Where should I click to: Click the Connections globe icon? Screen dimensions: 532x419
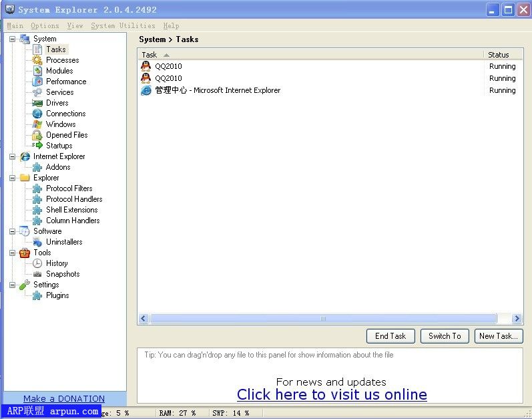37,114
